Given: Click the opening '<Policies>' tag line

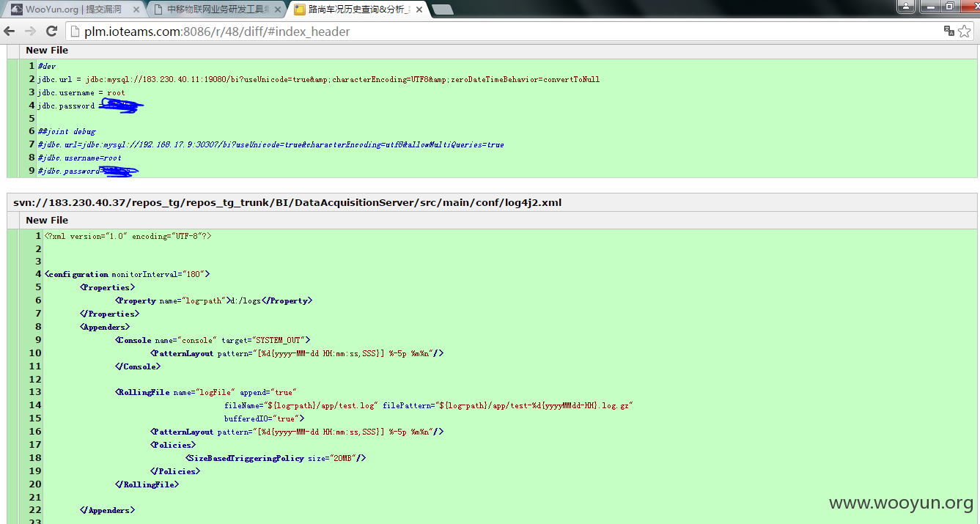Looking at the screenshot, I should [173, 445].
